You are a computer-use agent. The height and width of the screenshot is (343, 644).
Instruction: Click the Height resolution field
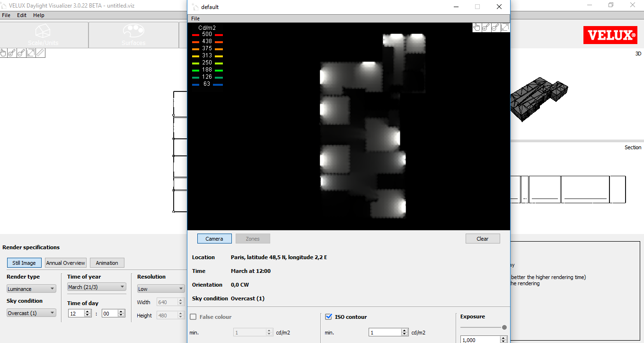point(167,316)
